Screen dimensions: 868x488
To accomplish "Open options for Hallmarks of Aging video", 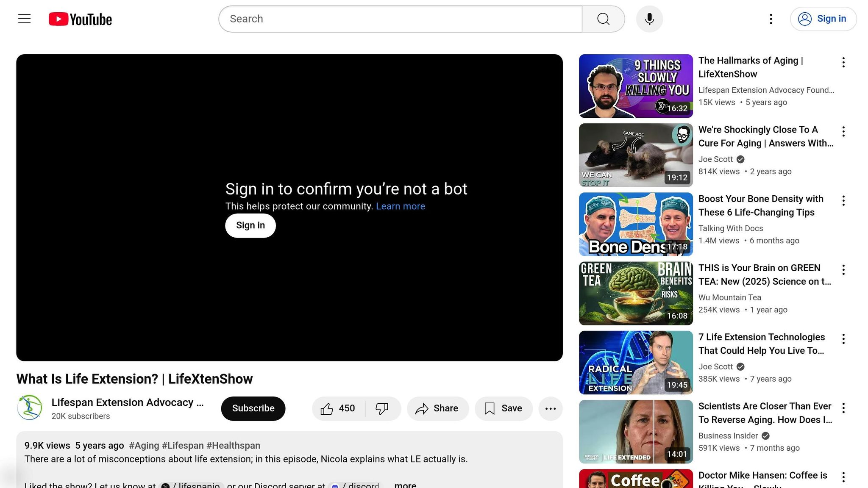I will tap(843, 62).
